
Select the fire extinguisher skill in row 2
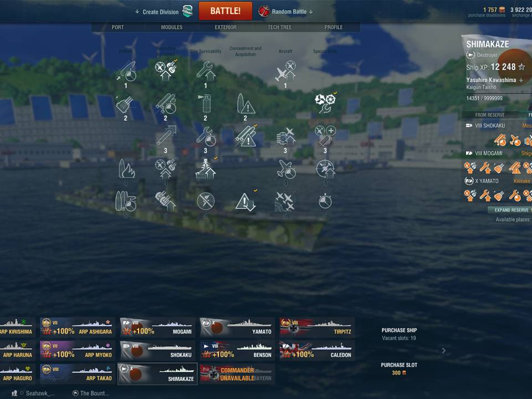(206, 103)
